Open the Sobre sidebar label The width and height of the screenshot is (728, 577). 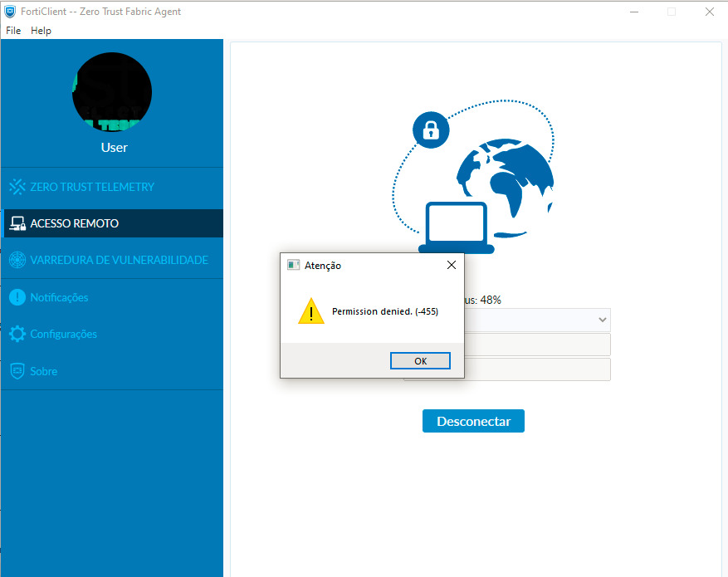tap(44, 371)
